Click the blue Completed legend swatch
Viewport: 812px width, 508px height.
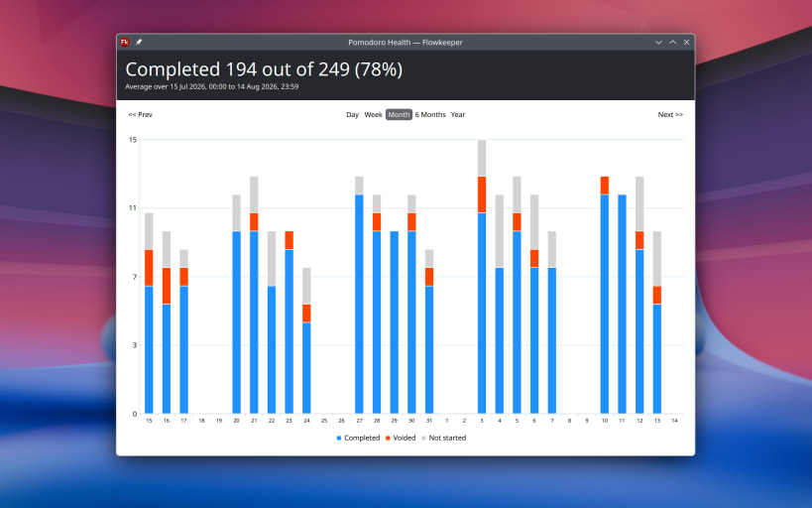point(339,438)
